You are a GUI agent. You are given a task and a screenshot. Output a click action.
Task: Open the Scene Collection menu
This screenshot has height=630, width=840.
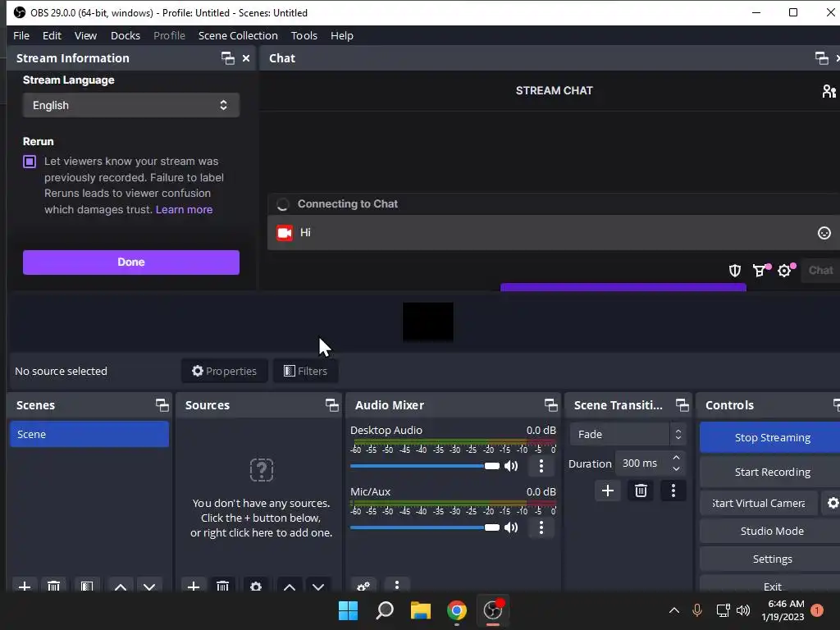point(238,35)
